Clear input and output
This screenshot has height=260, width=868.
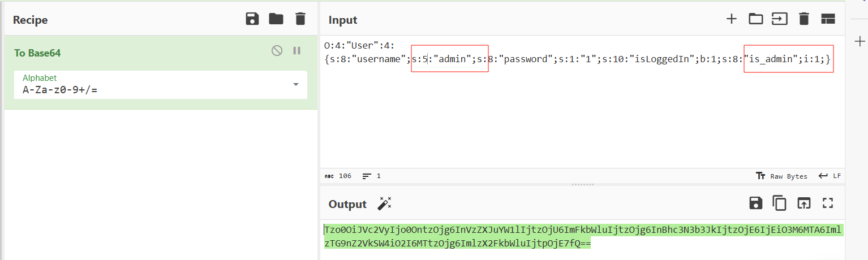pos(803,19)
